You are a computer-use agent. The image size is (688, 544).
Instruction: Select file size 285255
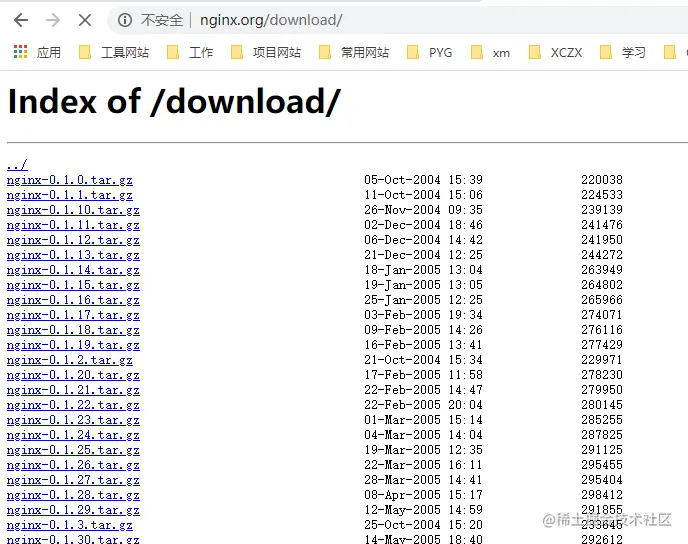point(602,419)
